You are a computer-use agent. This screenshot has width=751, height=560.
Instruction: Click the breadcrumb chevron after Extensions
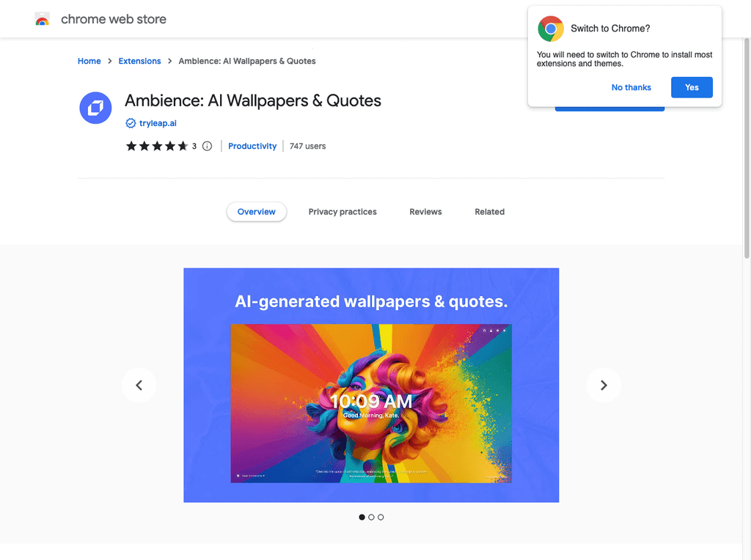point(169,62)
